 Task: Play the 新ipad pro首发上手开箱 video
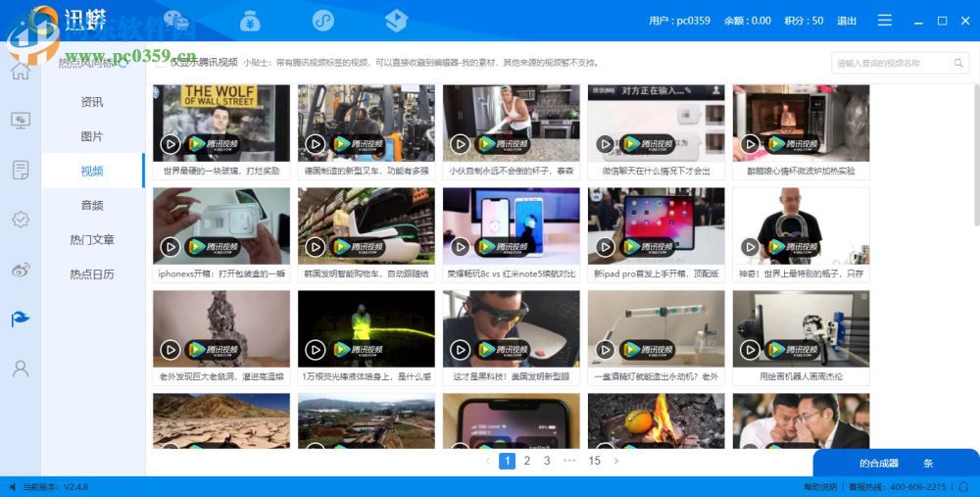pos(605,247)
